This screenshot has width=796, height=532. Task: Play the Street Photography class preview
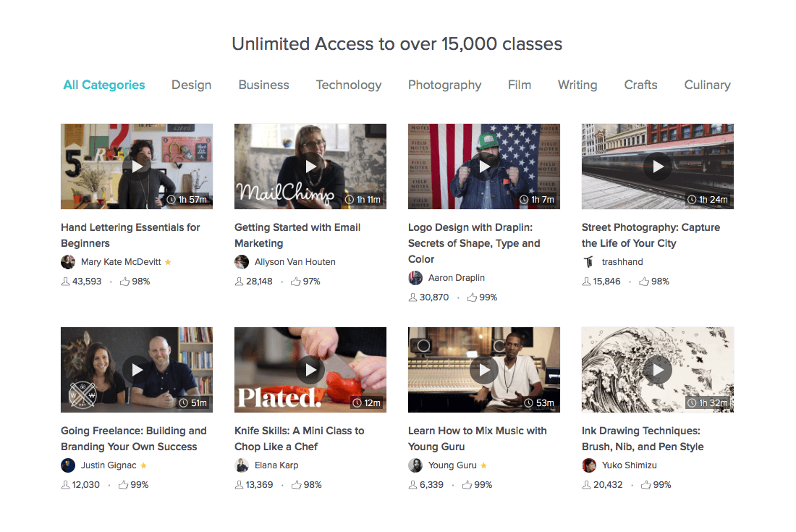click(658, 166)
